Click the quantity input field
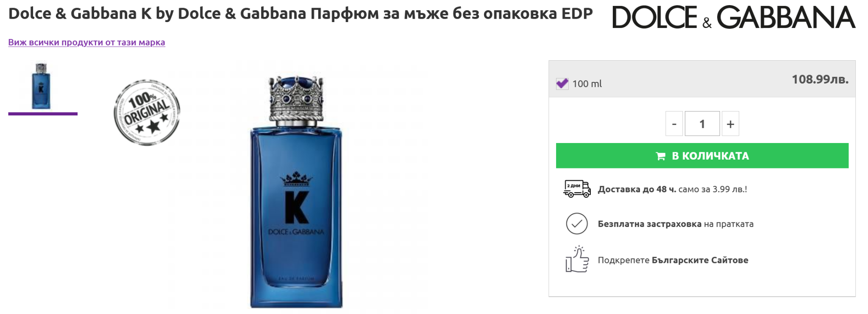This screenshot has width=868, height=314. click(702, 123)
